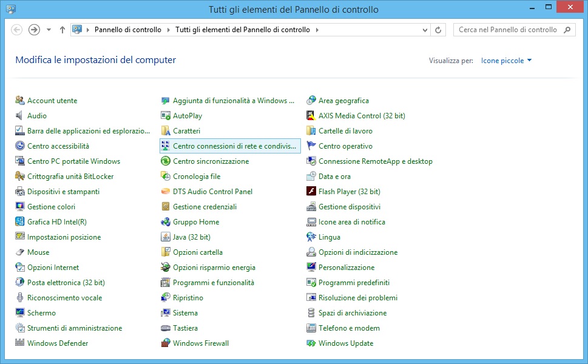This screenshot has height=364, width=588.
Task: Open the Opzioni Internet icon
Action: pos(19,268)
